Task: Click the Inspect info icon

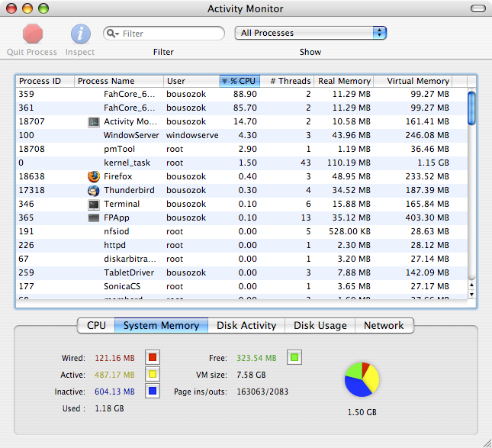Action: point(81,34)
